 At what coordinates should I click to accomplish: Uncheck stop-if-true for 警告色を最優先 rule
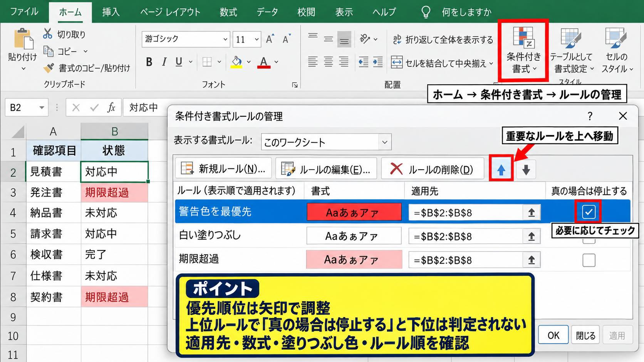[x=589, y=212]
